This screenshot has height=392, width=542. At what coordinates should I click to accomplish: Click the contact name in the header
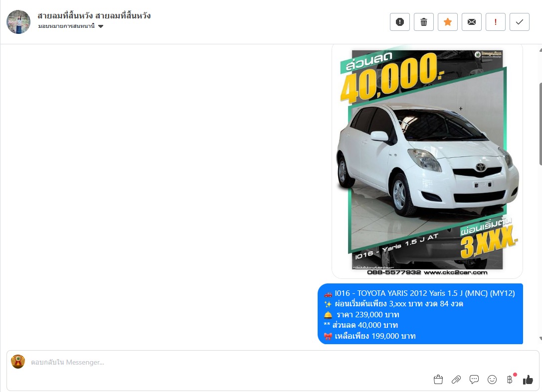[94, 15]
